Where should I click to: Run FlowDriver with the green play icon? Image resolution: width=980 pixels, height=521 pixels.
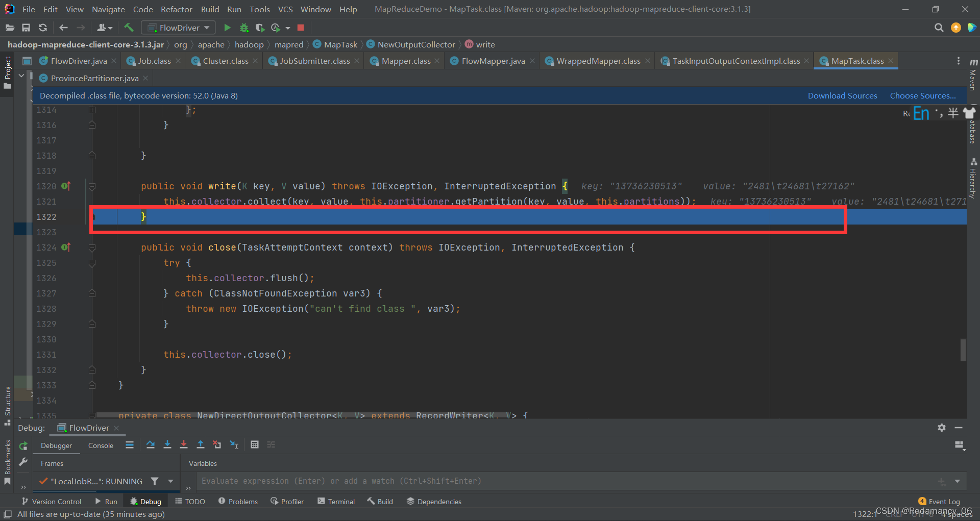tap(227, 28)
